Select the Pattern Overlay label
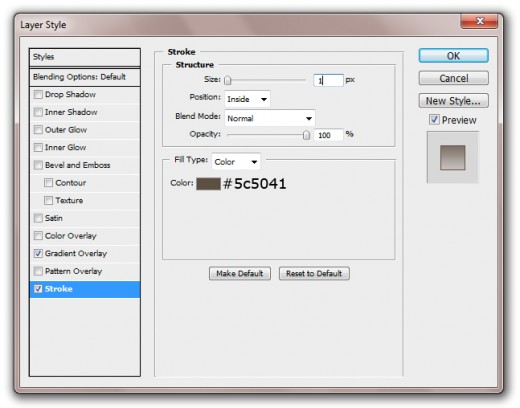This screenshot has width=520, height=408. pos(73,271)
